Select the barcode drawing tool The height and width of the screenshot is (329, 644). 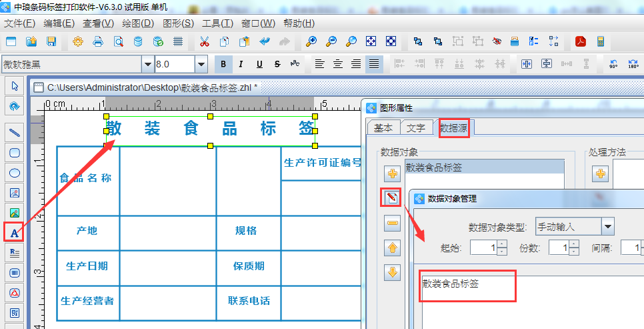(15, 273)
